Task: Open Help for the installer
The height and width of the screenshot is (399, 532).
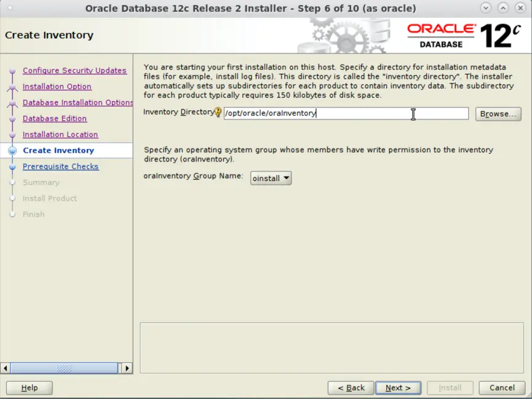Action: (29, 388)
